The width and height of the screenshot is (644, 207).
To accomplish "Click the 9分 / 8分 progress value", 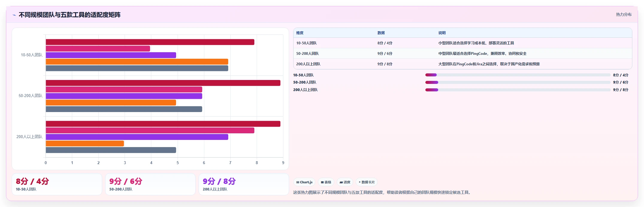I will pos(621,90).
